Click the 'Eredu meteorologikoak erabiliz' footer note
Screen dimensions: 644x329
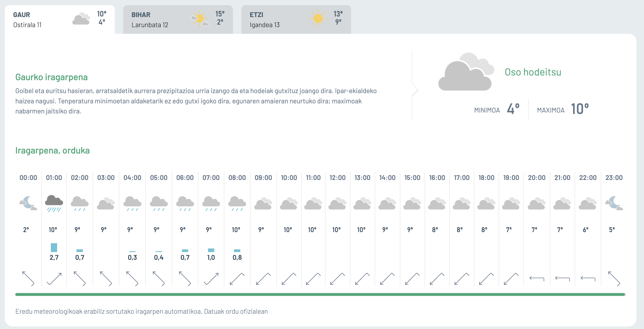142,312
